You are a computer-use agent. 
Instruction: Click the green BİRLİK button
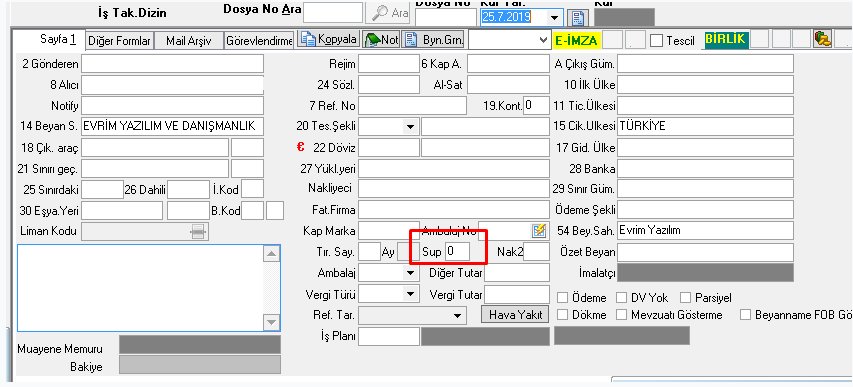coord(726,39)
